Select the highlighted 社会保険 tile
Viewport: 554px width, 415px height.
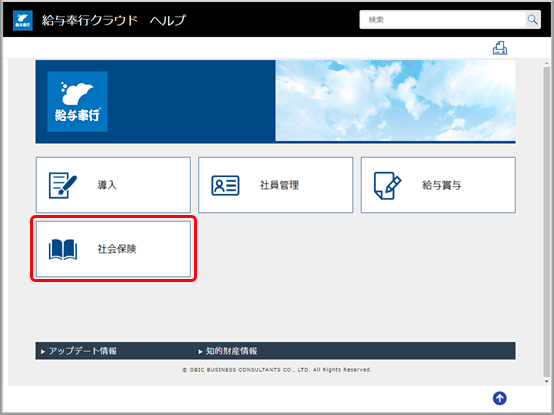click(113, 249)
